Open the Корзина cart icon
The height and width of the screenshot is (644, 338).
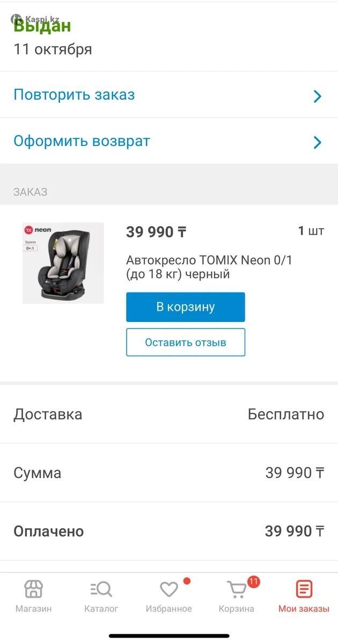(236, 590)
